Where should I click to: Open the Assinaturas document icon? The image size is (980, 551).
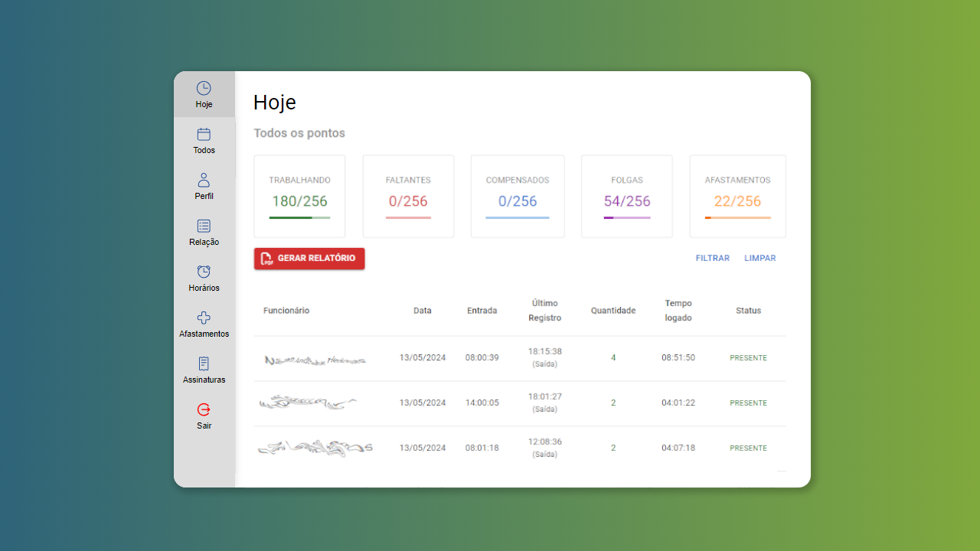tap(204, 364)
